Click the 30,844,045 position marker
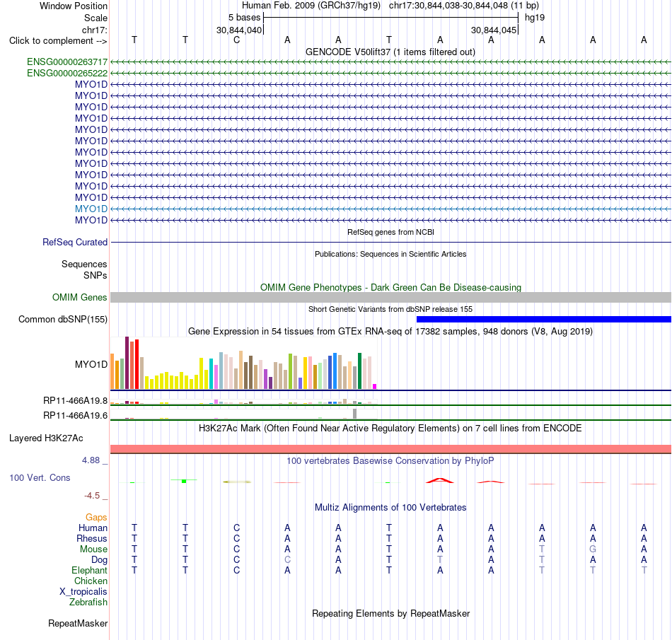 pyautogui.click(x=494, y=30)
